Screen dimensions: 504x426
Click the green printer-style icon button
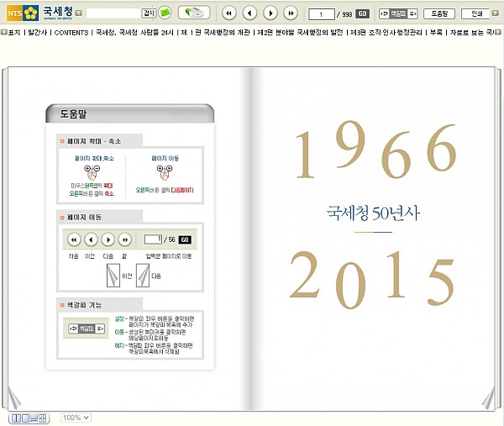pyautogui.click(x=194, y=13)
